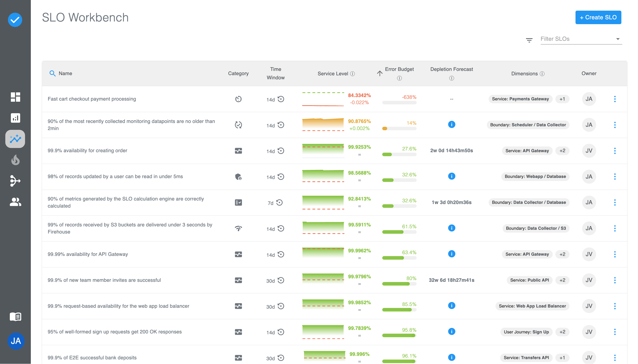638x364 pixels.
Task: Open the reports chart icon in sidebar
Action: [x=15, y=118]
